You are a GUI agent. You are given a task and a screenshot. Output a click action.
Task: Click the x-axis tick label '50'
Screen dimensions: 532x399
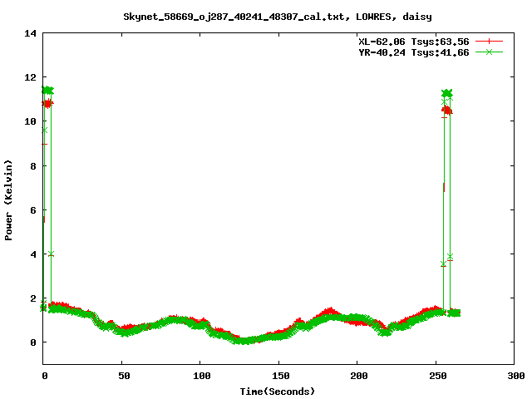pos(124,376)
